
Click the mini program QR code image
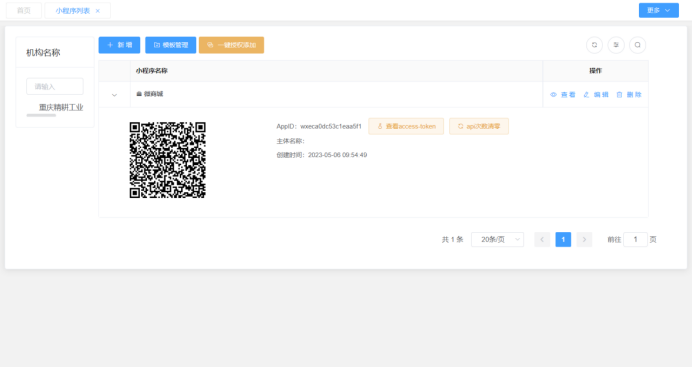point(168,160)
